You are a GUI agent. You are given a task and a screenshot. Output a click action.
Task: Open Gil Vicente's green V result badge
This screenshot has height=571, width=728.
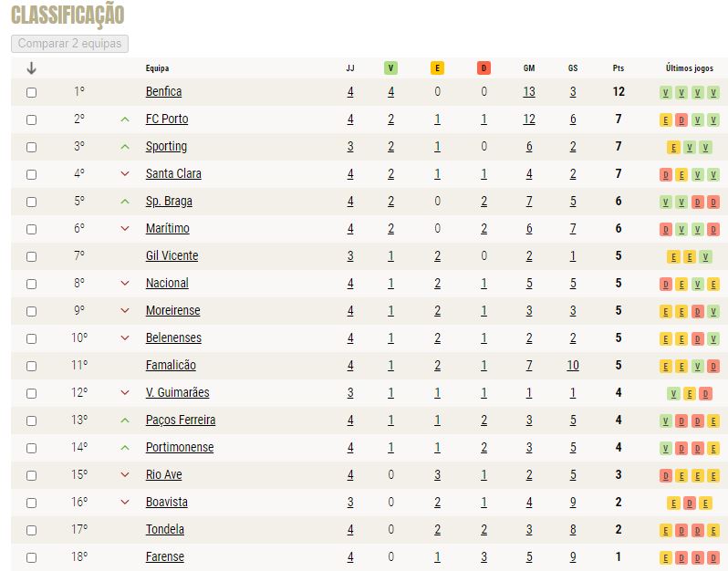[x=705, y=256]
